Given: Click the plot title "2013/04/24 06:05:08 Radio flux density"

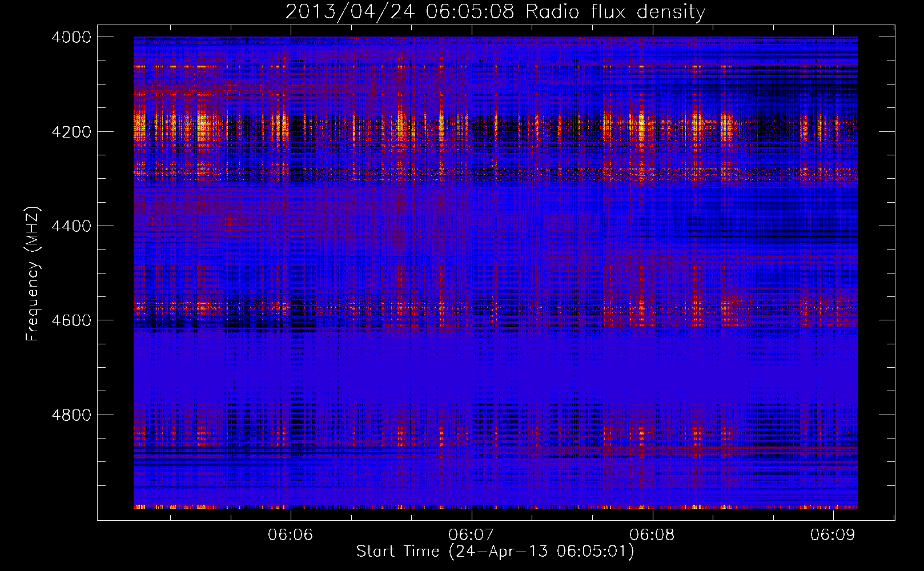Looking at the screenshot, I should click(495, 12).
